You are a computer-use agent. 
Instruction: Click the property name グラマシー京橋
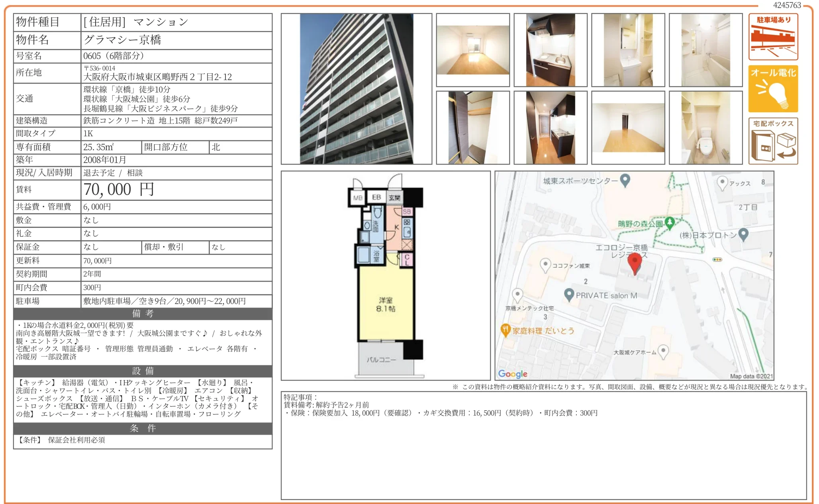122,40
